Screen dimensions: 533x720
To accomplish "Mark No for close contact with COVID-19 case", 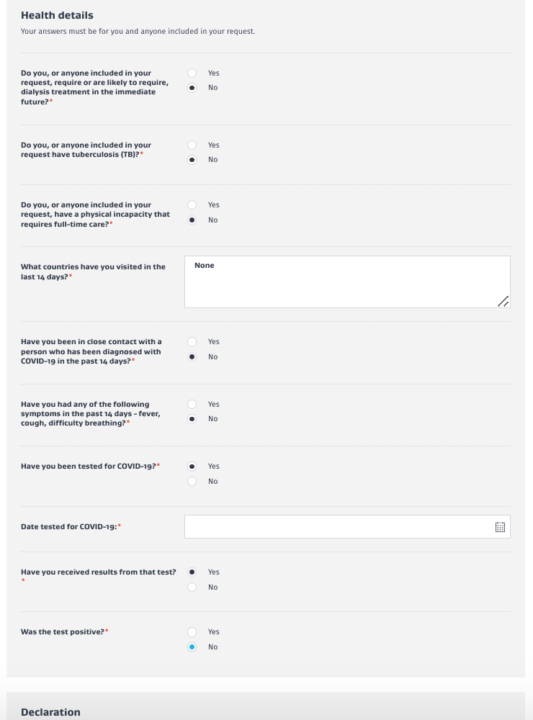I will [x=192, y=357].
